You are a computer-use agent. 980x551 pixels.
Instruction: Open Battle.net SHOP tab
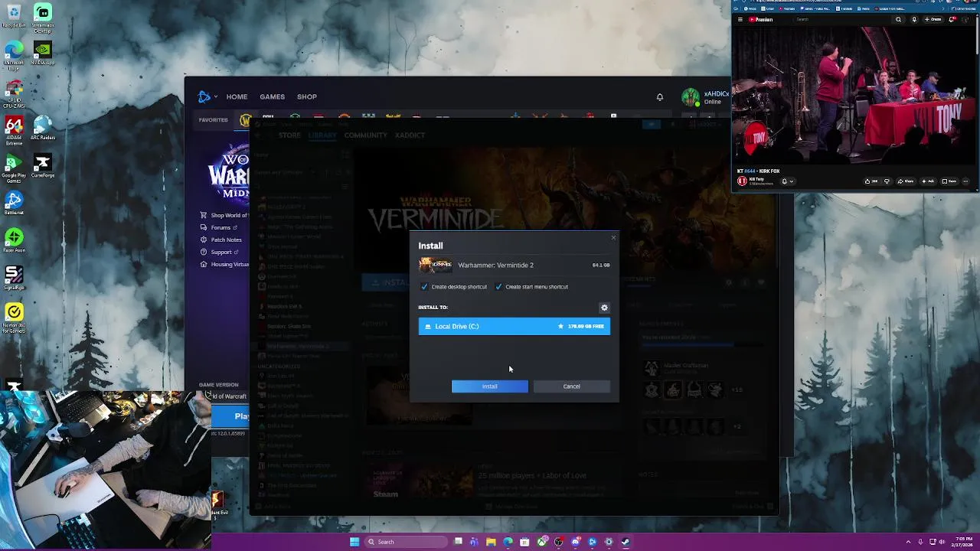(x=307, y=96)
